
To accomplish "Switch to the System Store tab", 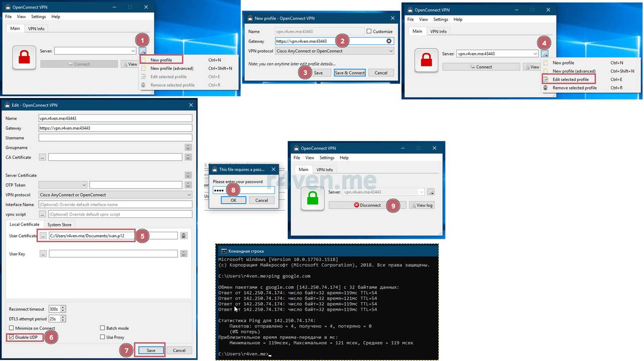I will (59, 225).
